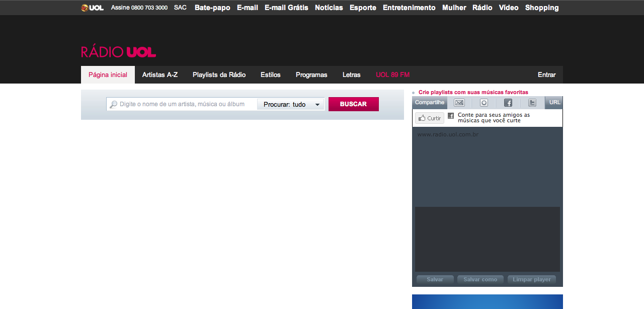644x309 pixels.
Task: Click Salvar in the player panel
Action: click(x=435, y=279)
